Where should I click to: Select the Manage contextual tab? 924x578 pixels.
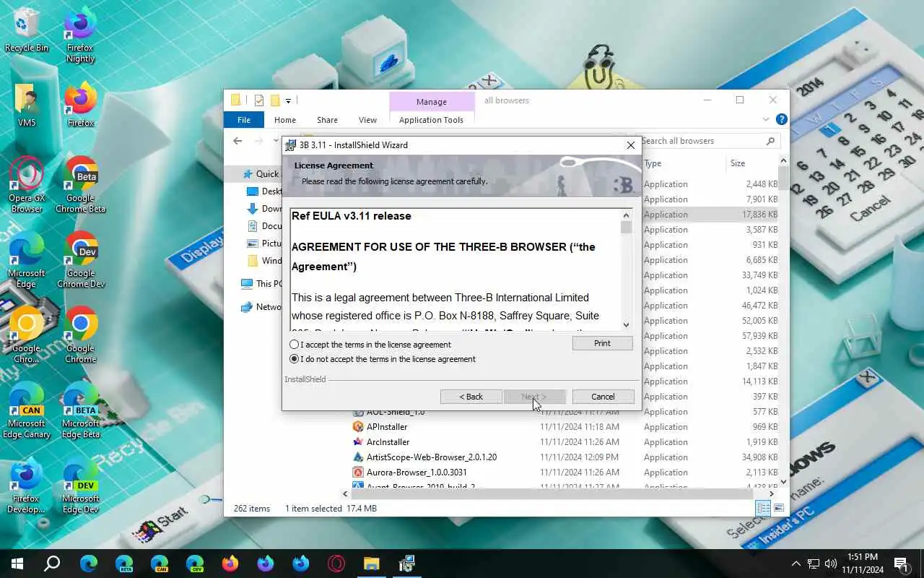pyautogui.click(x=432, y=102)
